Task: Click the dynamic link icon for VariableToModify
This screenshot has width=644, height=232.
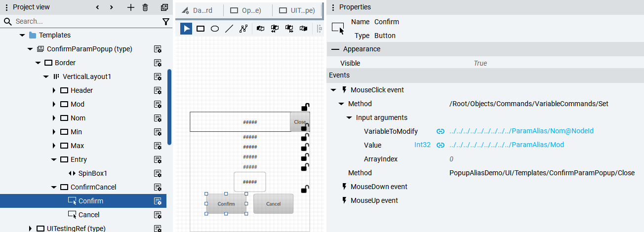Action: point(441,131)
